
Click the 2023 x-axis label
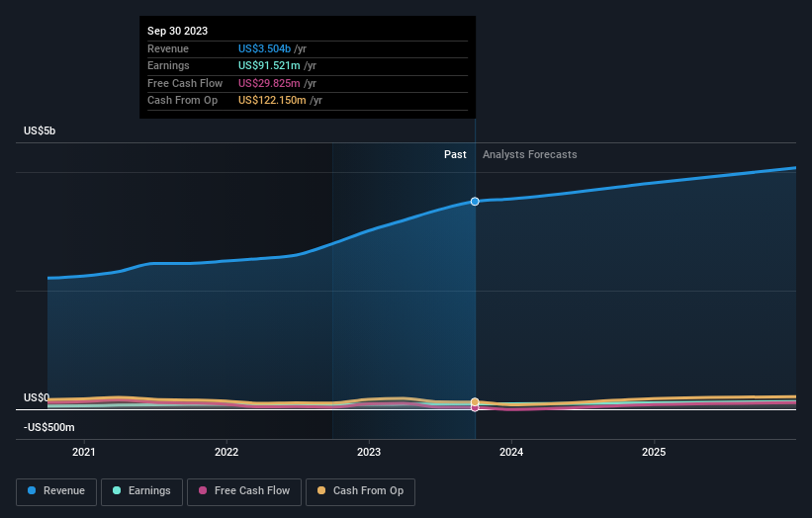point(369,452)
